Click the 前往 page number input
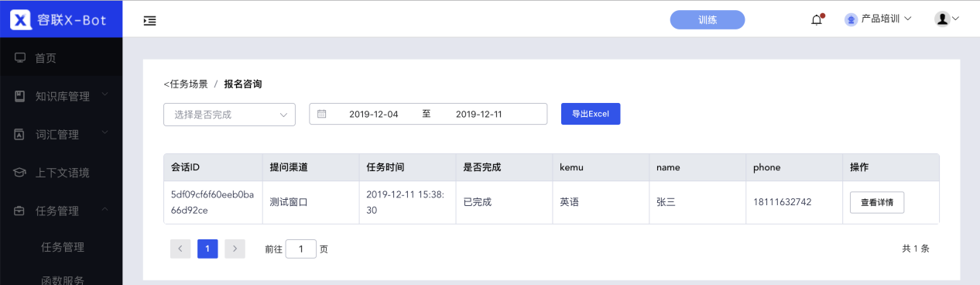Image resolution: width=980 pixels, height=285 pixels. 301,249
